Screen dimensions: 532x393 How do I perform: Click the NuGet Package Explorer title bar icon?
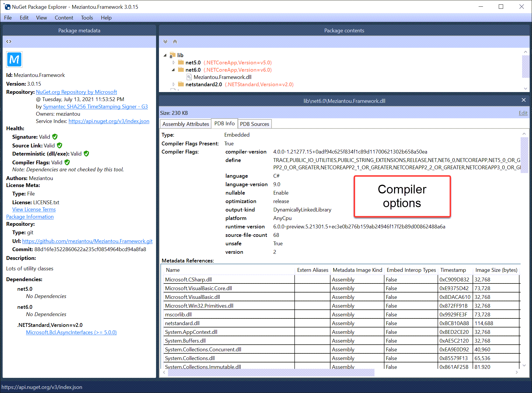point(7,6)
